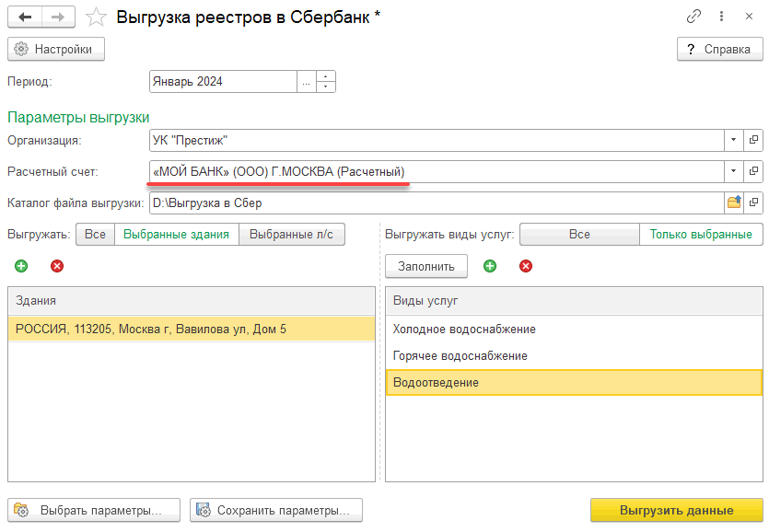Add a service type with green plus
The height and width of the screenshot is (532, 769).
490,266
